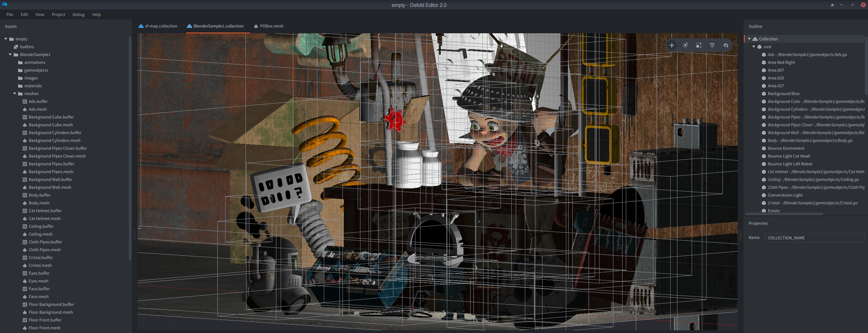Select Background Cylinders.buffer in Assets
The image size is (868, 333).
pyautogui.click(x=55, y=133)
